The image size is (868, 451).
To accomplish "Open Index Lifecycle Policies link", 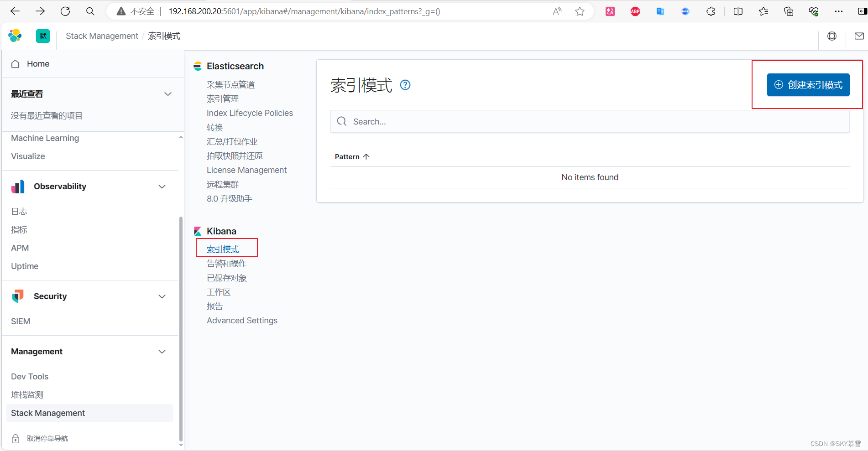I will [250, 113].
